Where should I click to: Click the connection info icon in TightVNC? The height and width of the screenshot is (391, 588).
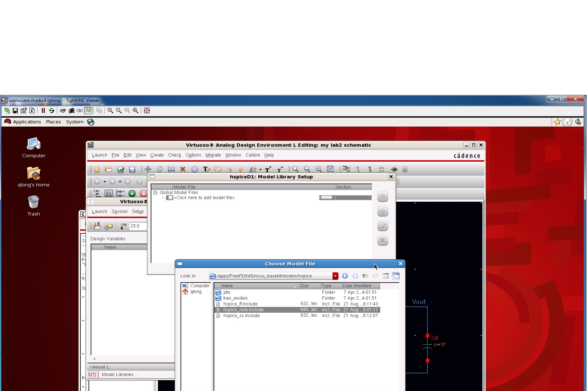(32, 111)
